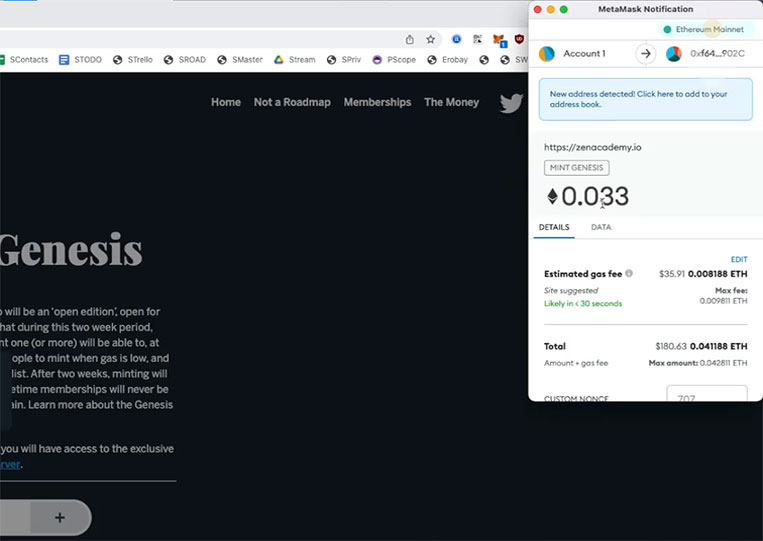Open Memberships navigation item

click(377, 102)
